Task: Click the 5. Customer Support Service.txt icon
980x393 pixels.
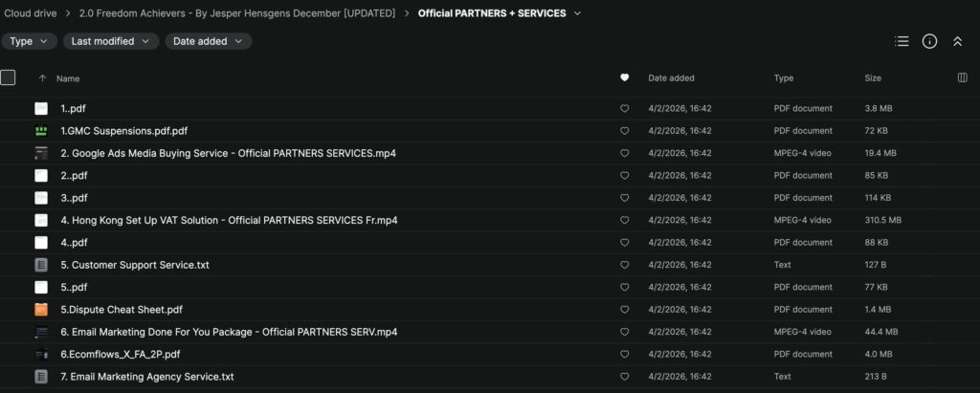Action: pyautogui.click(x=41, y=265)
